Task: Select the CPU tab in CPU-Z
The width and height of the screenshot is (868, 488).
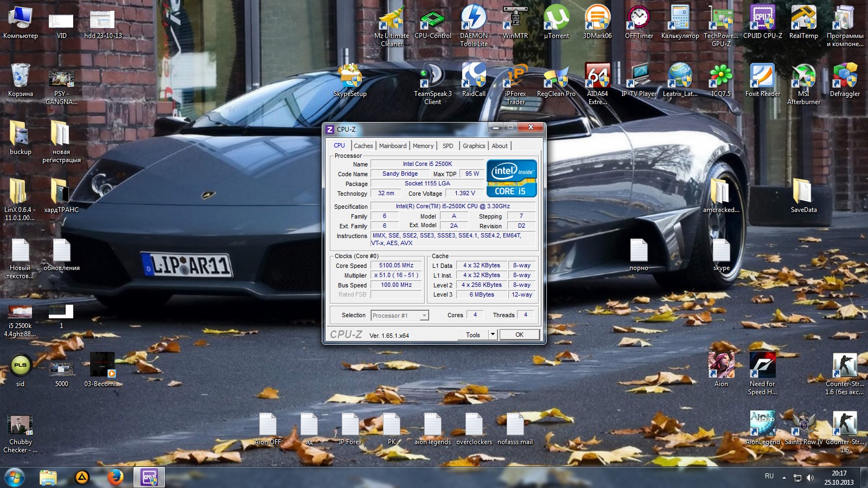Action: 339,145
